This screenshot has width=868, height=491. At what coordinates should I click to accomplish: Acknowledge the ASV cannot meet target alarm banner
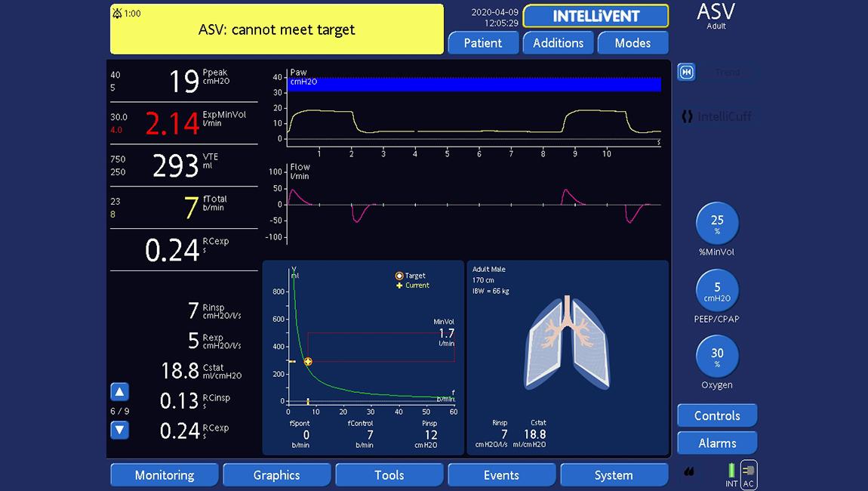point(276,29)
